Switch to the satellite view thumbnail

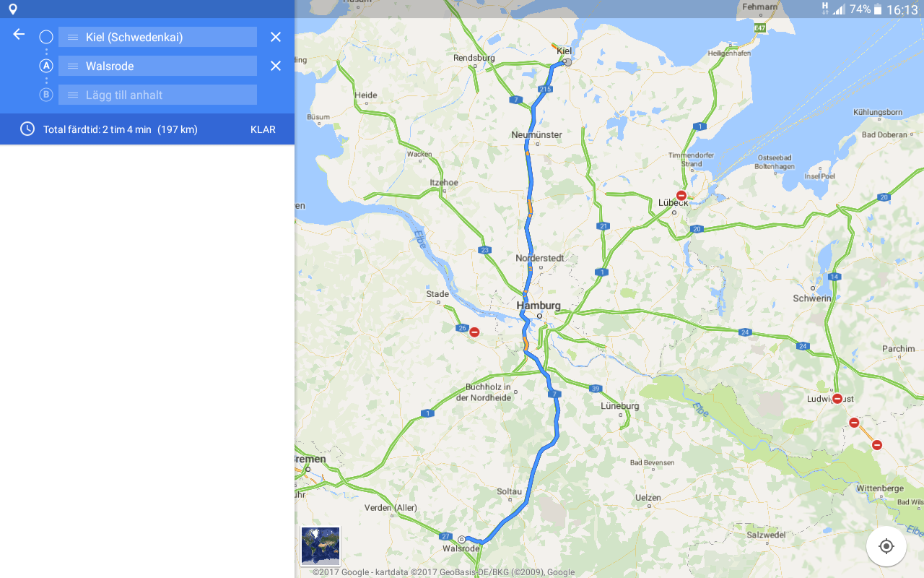point(321,545)
